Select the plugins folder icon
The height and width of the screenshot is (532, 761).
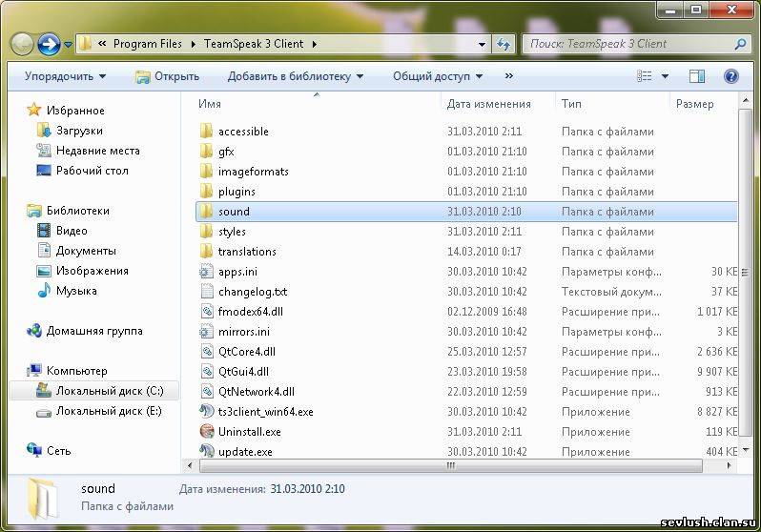(206, 192)
